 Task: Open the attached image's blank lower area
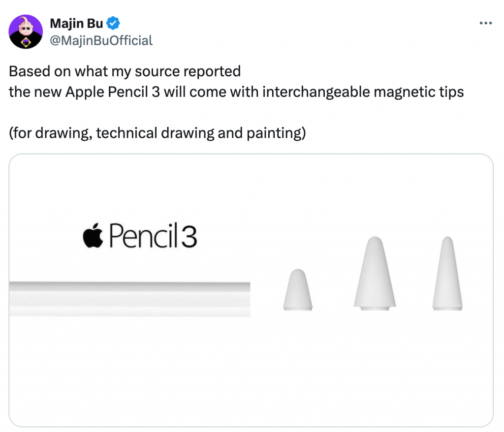click(251, 374)
